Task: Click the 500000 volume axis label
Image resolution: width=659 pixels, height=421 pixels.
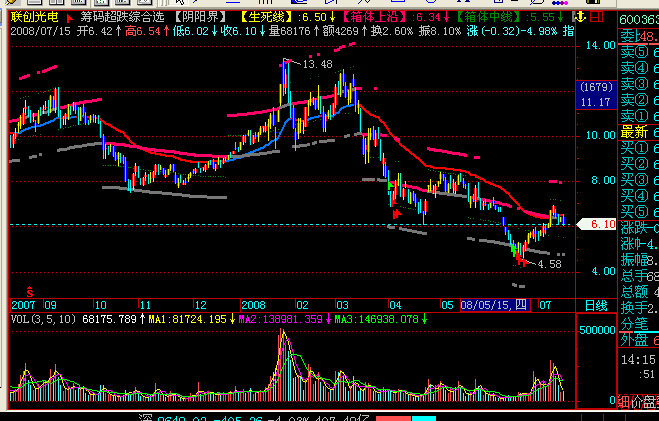Action: click(x=597, y=330)
